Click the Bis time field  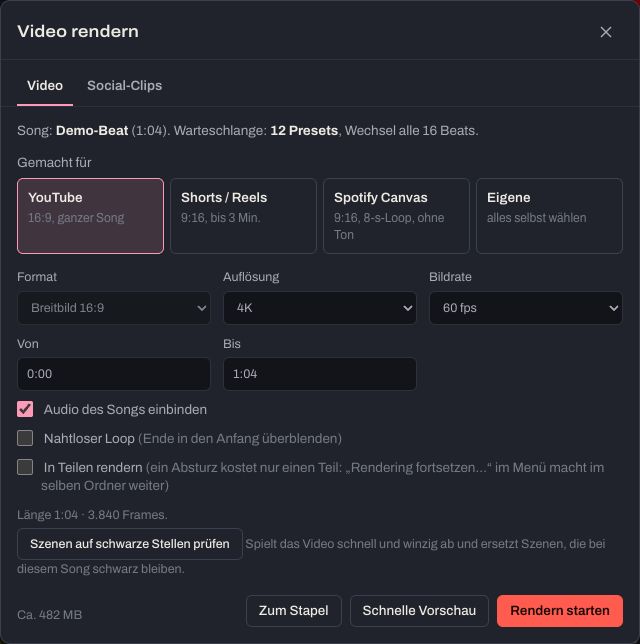(x=320, y=374)
